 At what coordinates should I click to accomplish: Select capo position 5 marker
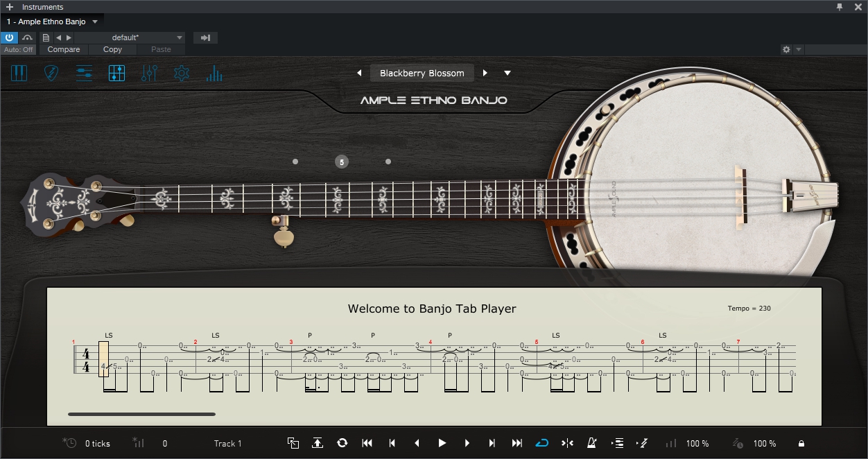341,162
